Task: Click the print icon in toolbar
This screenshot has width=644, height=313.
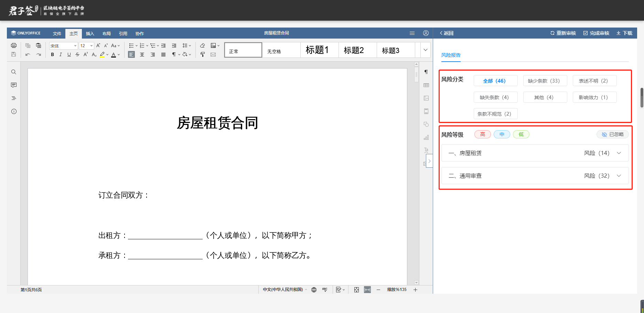Action: click(x=14, y=45)
